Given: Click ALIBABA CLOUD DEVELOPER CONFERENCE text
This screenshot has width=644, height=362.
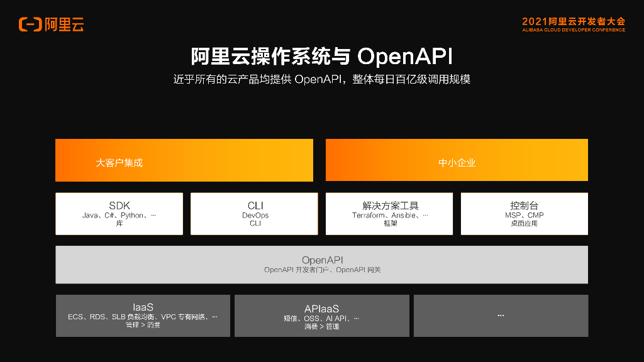Looking at the screenshot, I should coord(574,30).
